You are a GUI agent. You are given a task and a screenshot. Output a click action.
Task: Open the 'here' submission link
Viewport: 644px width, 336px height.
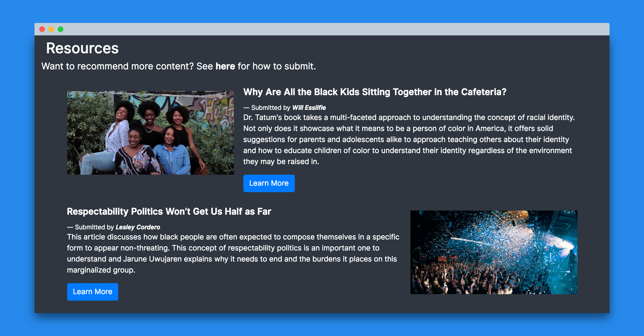(x=225, y=66)
